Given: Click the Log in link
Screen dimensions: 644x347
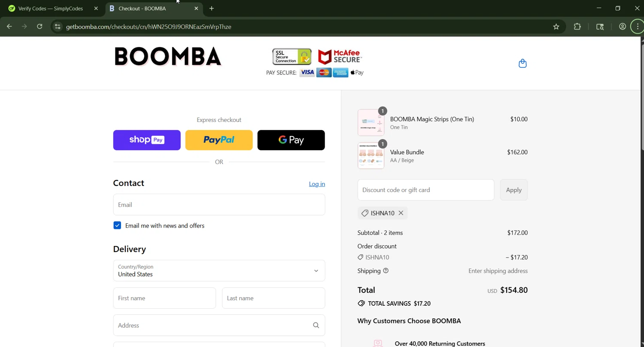Looking at the screenshot, I should tap(317, 184).
